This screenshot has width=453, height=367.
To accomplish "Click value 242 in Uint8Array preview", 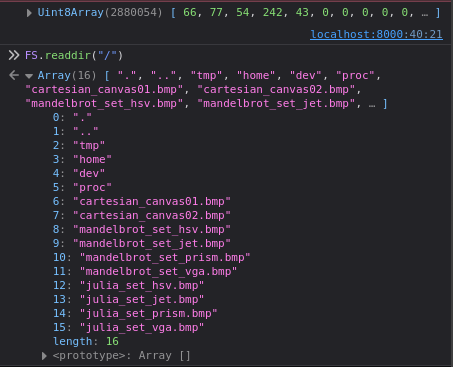I will pos(273,13).
